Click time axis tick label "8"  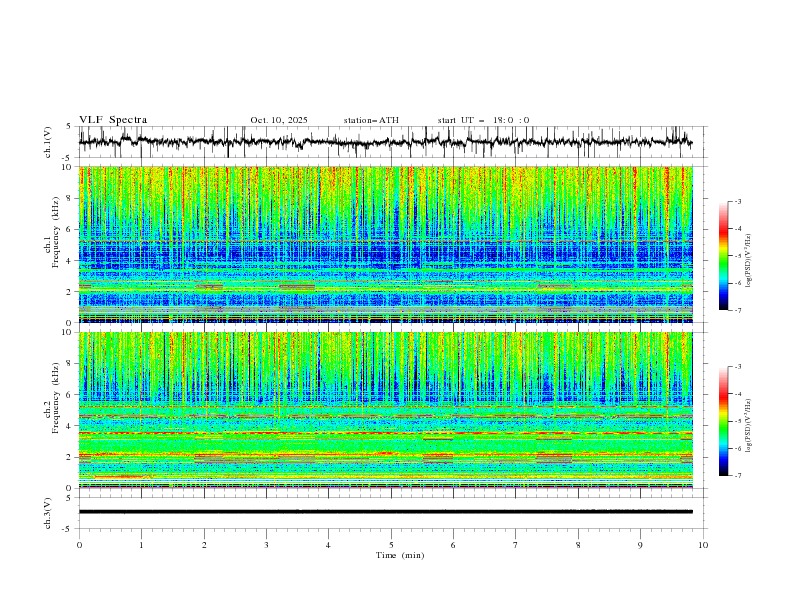(x=578, y=545)
